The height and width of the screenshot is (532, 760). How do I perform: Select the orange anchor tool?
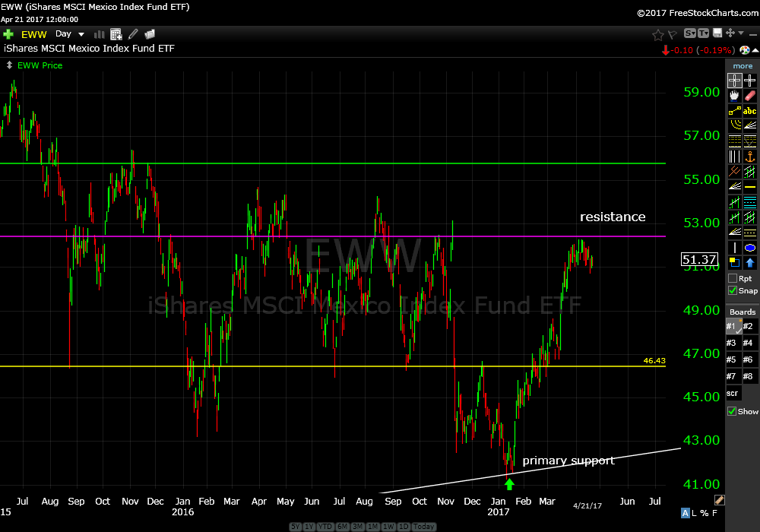pyautogui.click(x=750, y=157)
